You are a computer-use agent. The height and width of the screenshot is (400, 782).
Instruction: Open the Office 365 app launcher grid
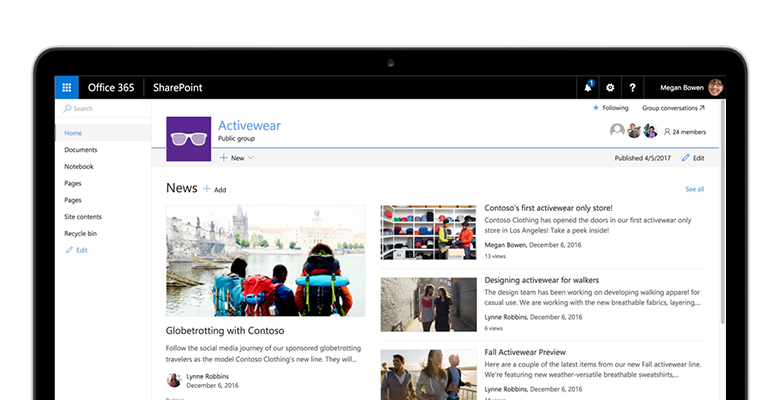click(x=66, y=87)
